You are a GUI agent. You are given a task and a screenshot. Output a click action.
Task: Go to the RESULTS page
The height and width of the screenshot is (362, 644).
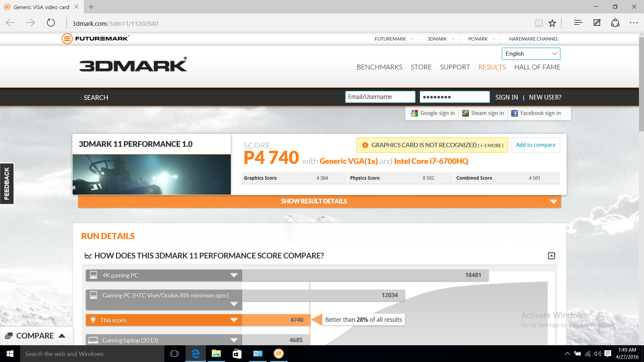[492, 67]
